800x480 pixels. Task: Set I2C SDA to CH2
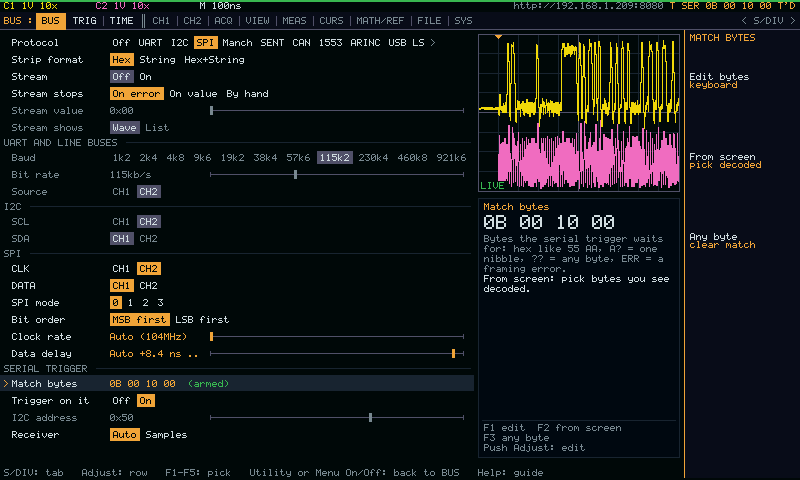tap(148, 239)
